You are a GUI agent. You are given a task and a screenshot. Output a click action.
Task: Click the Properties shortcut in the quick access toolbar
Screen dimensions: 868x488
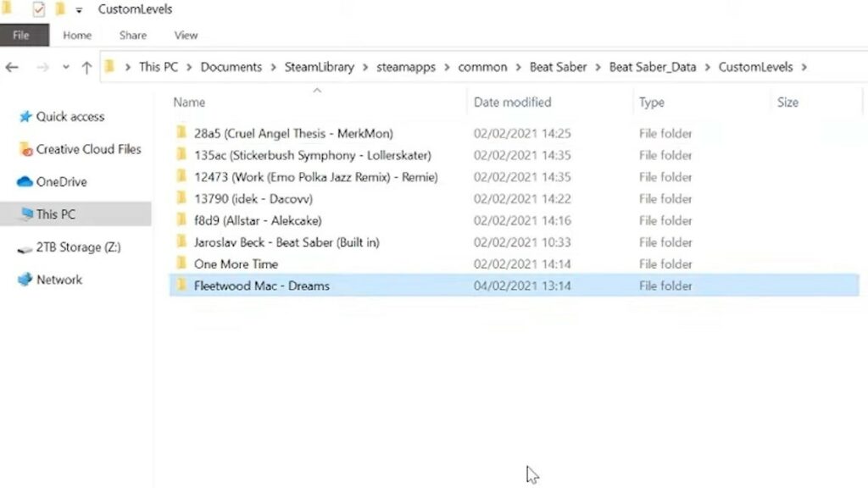(x=37, y=9)
